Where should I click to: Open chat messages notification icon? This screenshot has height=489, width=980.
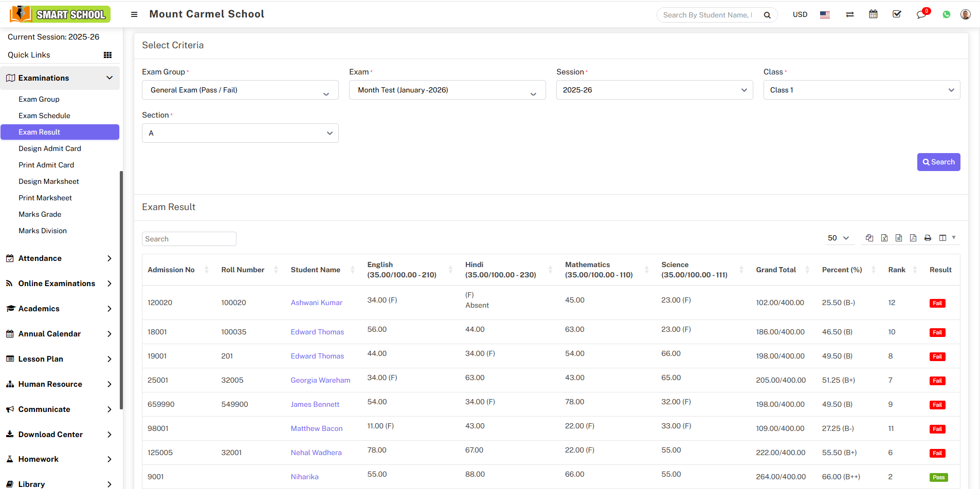coord(921,14)
